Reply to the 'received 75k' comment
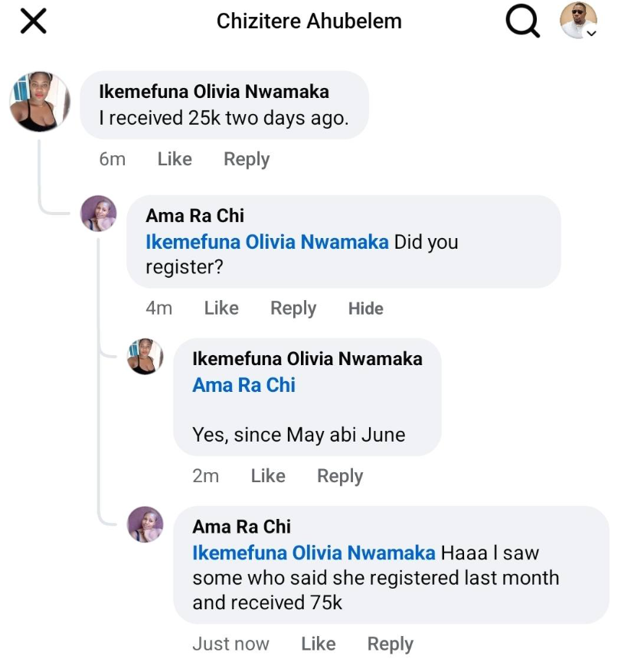 pos(391,644)
